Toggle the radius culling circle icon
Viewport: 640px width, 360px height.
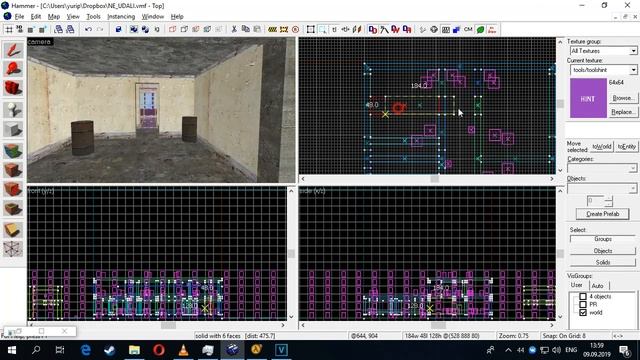pos(296,29)
